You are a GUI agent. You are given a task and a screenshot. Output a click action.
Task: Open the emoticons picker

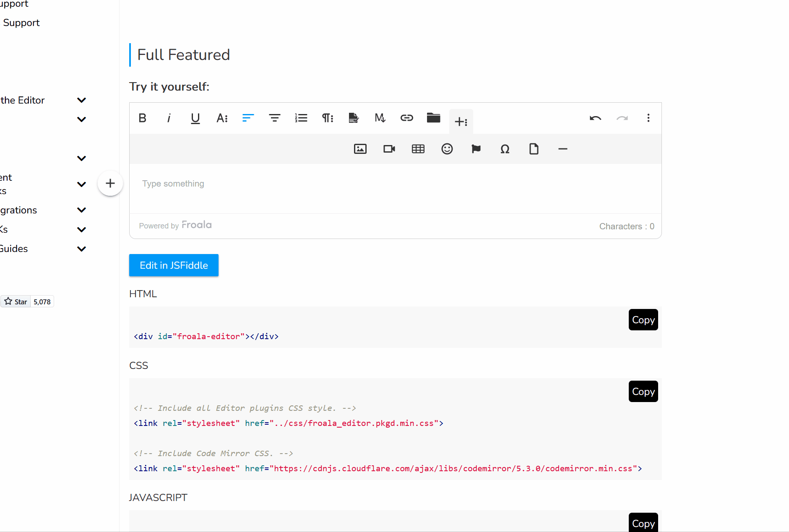click(x=447, y=149)
